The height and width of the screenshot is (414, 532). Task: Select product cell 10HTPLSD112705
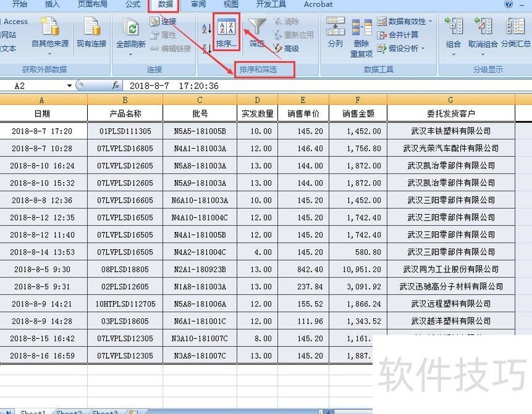click(125, 304)
